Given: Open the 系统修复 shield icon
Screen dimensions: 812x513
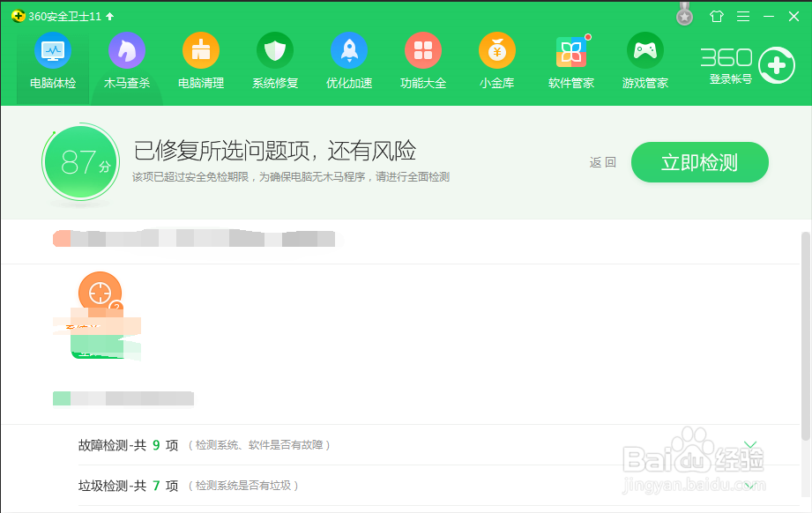Looking at the screenshot, I should click(275, 51).
